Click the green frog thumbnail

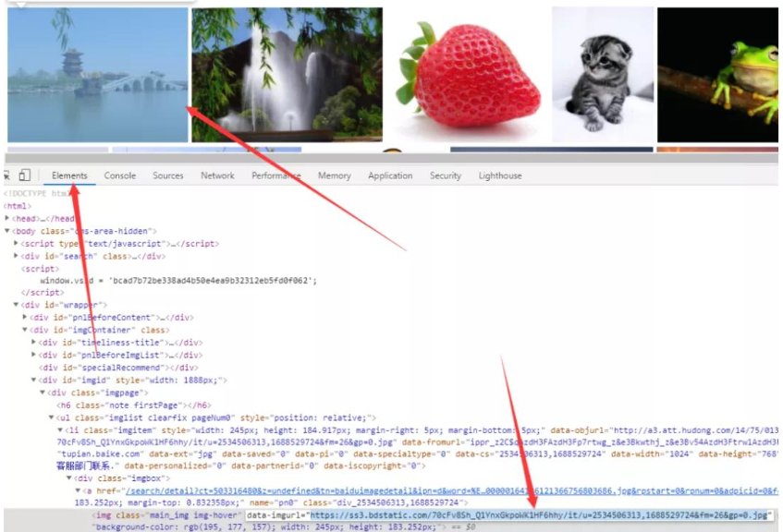[717, 75]
